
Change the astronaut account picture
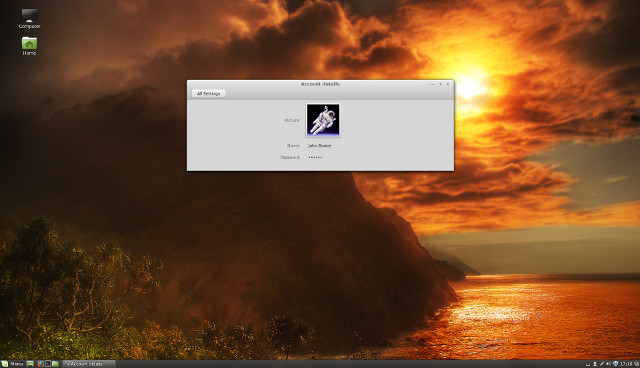pyautogui.click(x=323, y=120)
